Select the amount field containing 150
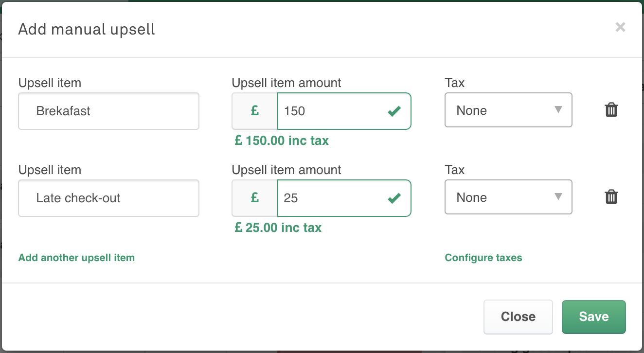 click(x=331, y=111)
